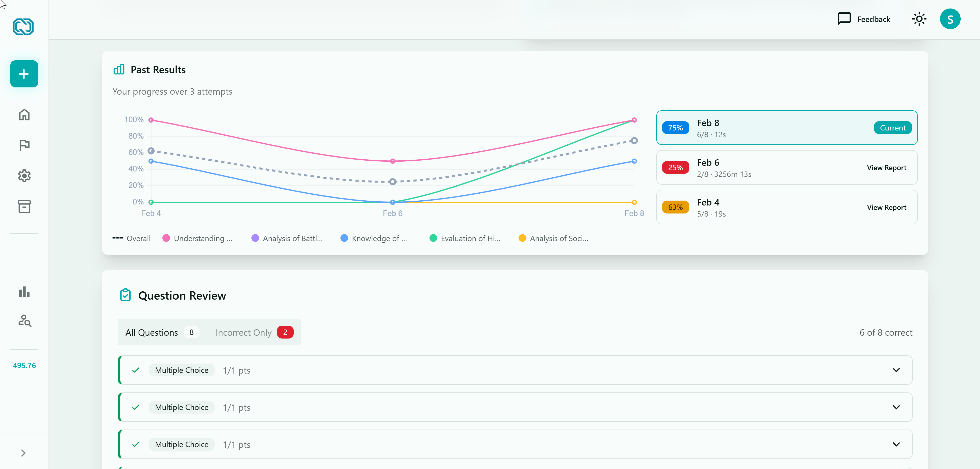This screenshot has width=980, height=469.
Task: Toggle light/dark theme sun icon
Action: (919, 19)
